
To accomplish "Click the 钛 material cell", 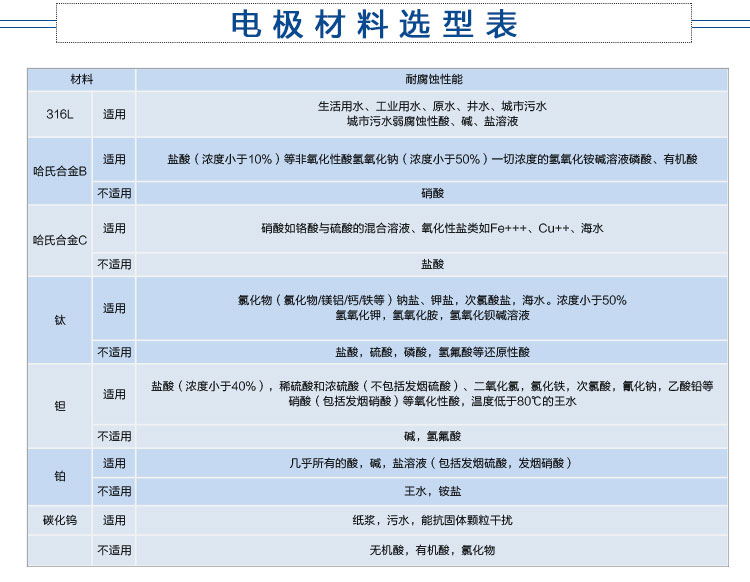I will pyautogui.click(x=60, y=320).
